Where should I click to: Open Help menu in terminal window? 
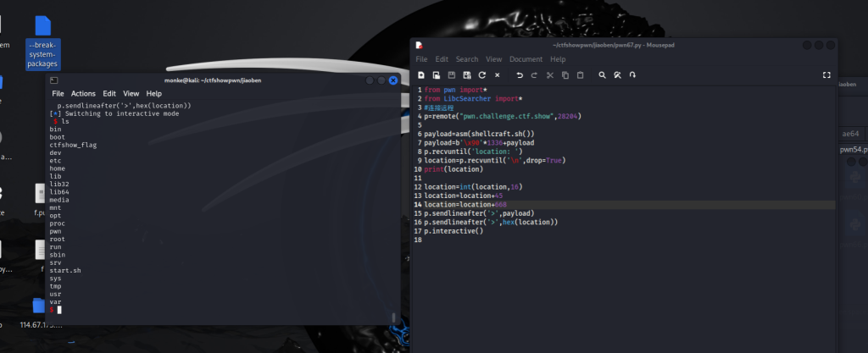pos(154,94)
